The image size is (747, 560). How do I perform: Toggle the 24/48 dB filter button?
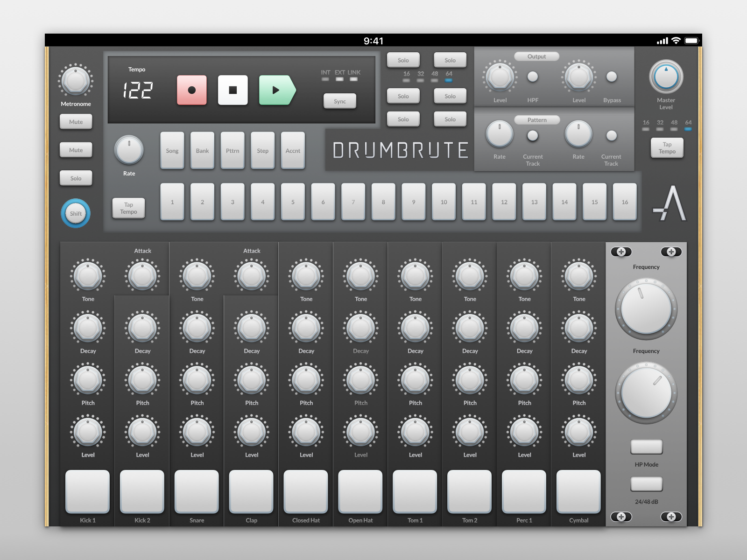pyautogui.click(x=647, y=484)
